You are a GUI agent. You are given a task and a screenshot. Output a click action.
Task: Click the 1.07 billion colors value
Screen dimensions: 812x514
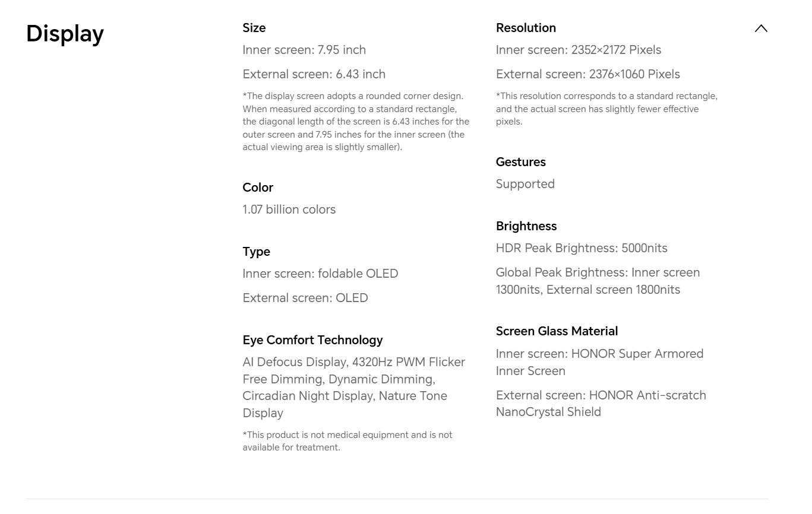pyautogui.click(x=289, y=210)
